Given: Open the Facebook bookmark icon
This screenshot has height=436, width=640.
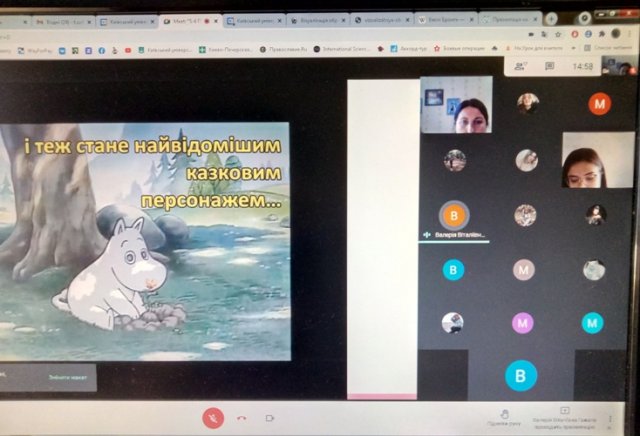Looking at the screenshot, I should point(102,51).
